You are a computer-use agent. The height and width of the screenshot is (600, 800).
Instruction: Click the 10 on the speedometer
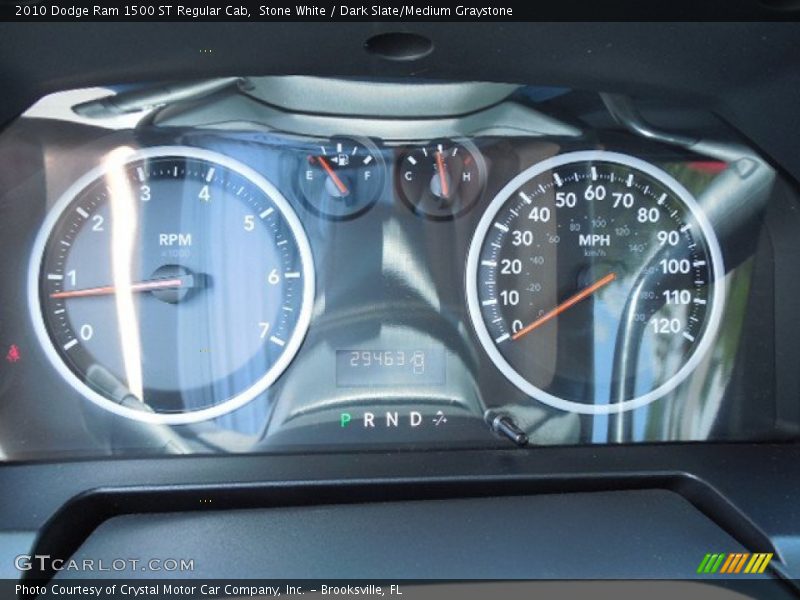point(509,298)
